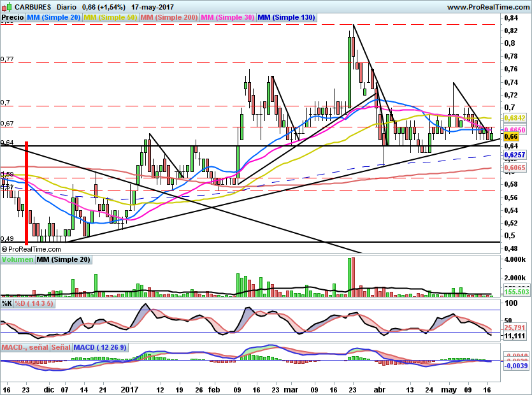Select the %D (14 3 5) label

[x=34, y=303]
